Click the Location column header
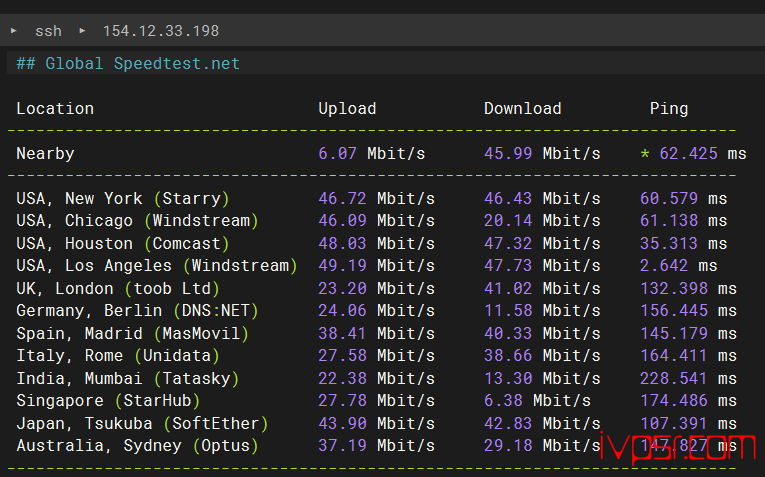 tap(55, 108)
